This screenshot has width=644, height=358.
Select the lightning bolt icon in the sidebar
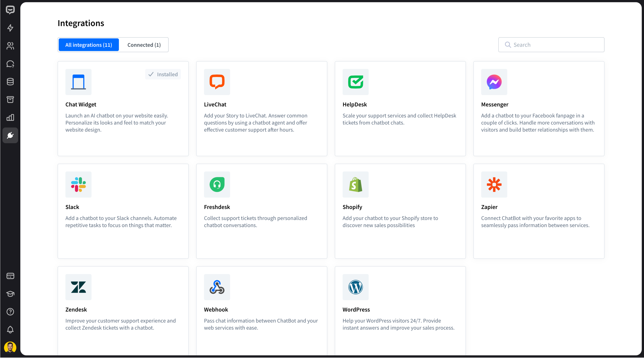[x=10, y=28]
